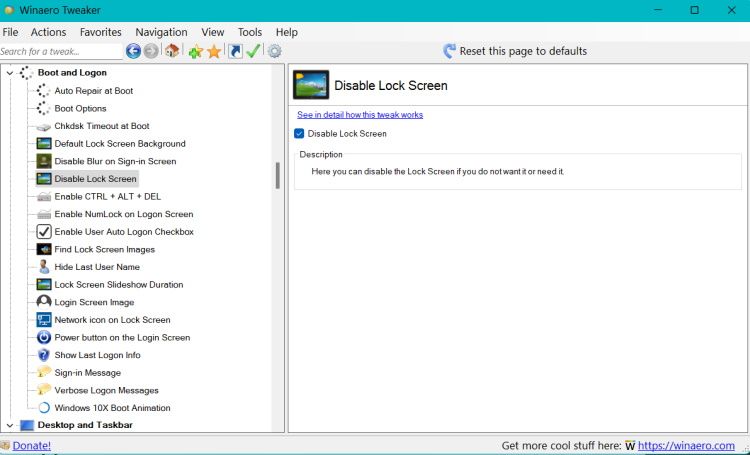Viewport: 750px width, 455px height.
Task: Open the Actions menu
Action: pos(48,32)
